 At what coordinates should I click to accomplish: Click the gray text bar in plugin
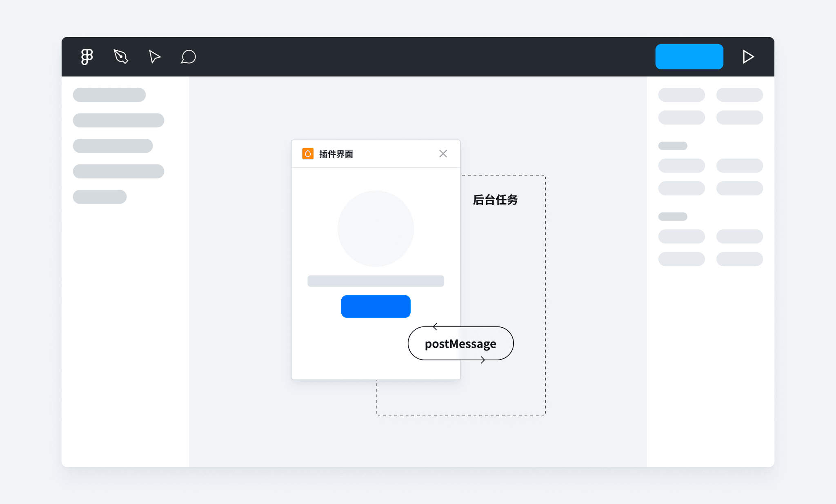pyautogui.click(x=376, y=281)
